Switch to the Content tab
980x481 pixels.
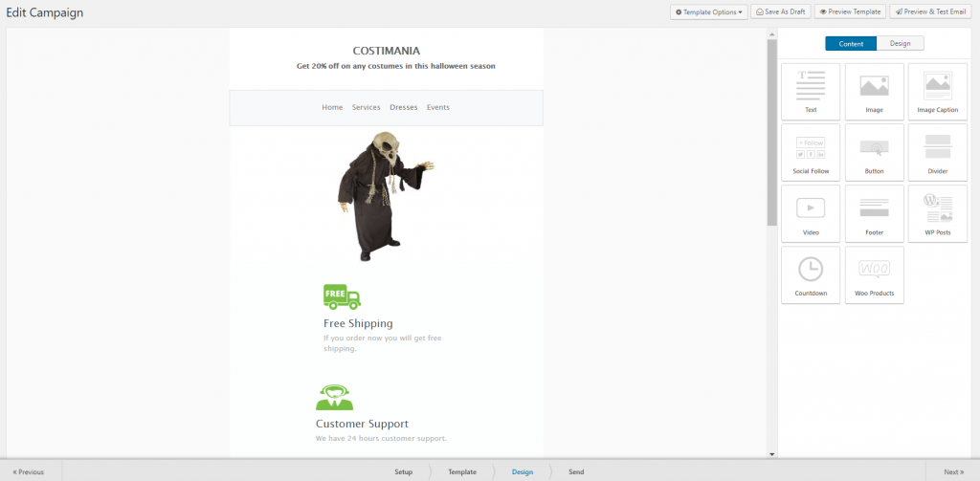tap(851, 44)
